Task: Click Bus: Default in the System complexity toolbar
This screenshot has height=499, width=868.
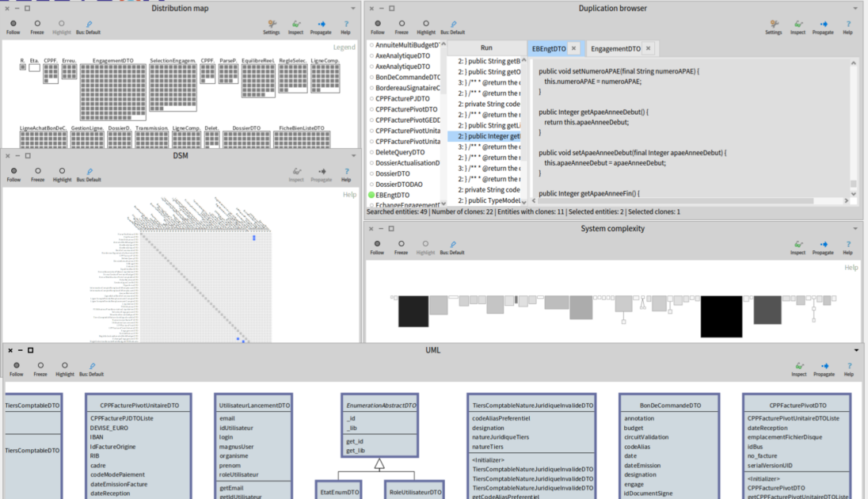Action: [452, 248]
